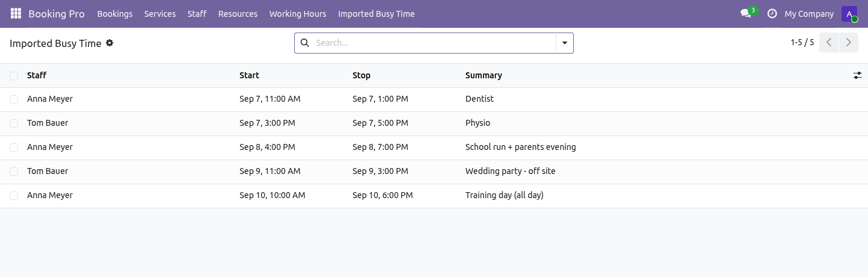
Task: Select the Physio row checkbox
Action: click(x=14, y=123)
